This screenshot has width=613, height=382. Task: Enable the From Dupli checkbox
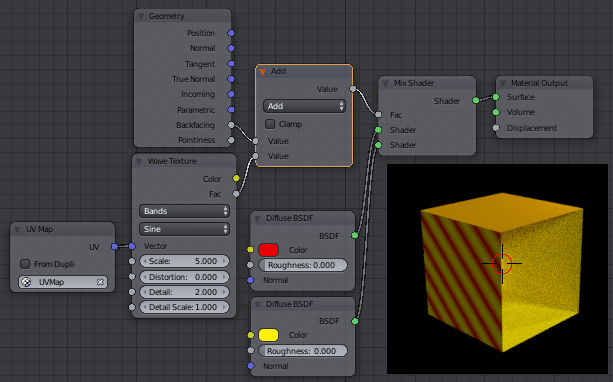pyautogui.click(x=25, y=264)
